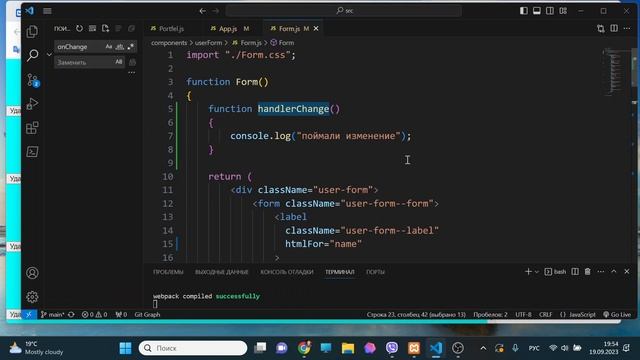Toggle Preserve Case in replace box
The image size is (640, 360).
(118, 62)
